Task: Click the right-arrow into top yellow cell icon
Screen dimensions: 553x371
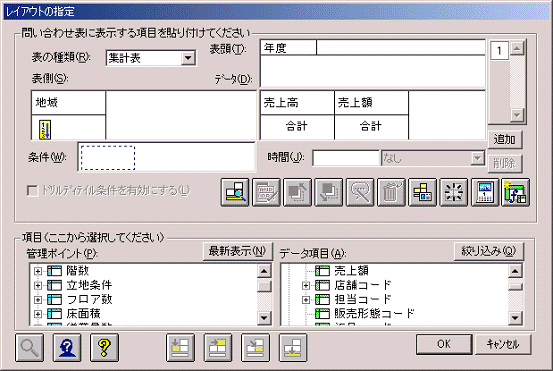Action: point(218,348)
